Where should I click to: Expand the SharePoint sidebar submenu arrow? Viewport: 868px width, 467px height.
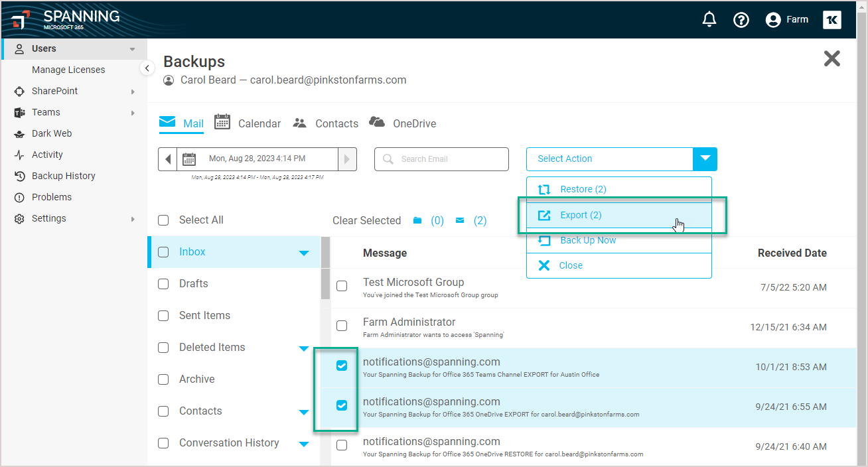coord(133,92)
